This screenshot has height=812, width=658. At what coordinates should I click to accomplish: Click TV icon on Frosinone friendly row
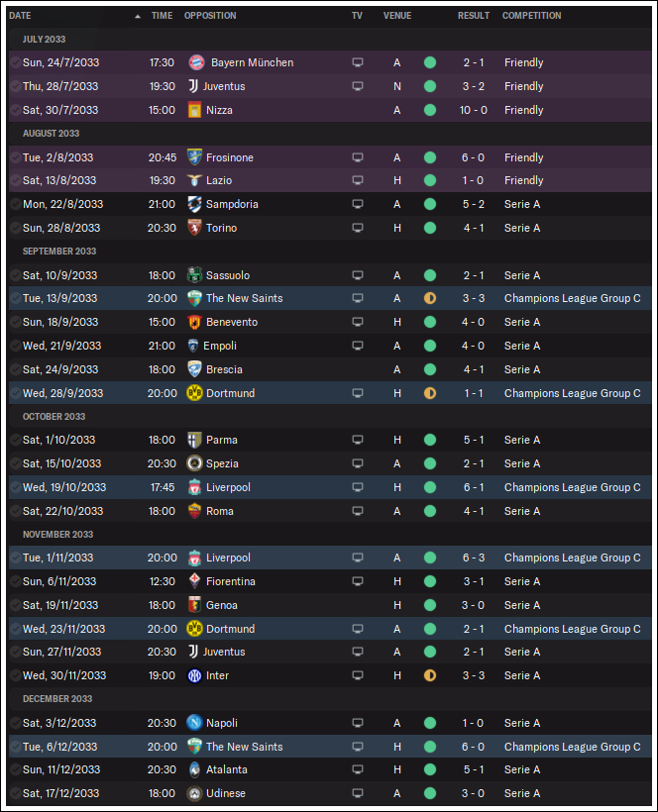click(x=358, y=157)
